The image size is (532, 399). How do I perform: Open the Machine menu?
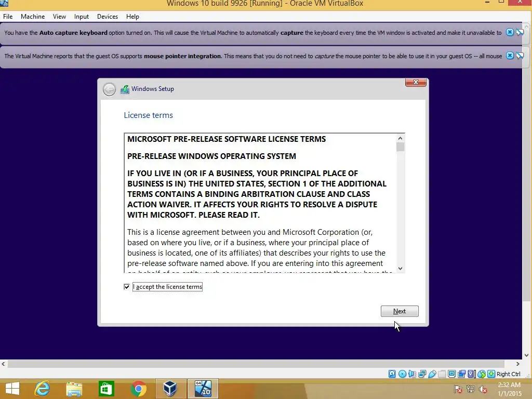[33, 16]
